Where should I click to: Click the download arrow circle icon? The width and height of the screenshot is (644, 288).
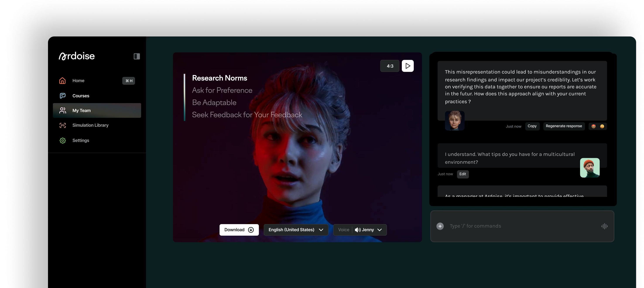tap(251, 230)
